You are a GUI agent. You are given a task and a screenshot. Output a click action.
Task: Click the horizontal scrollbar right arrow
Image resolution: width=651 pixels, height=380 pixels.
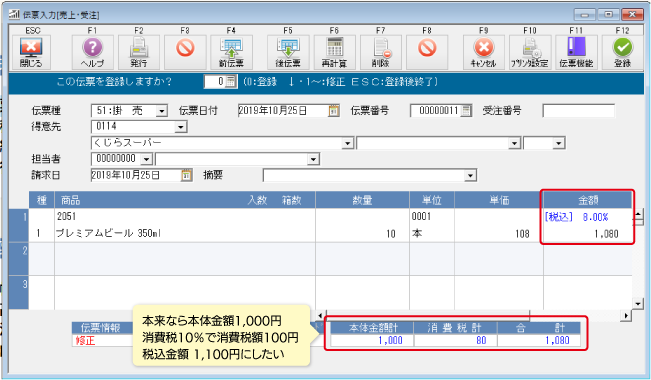pyautogui.click(x=626, y=316)
